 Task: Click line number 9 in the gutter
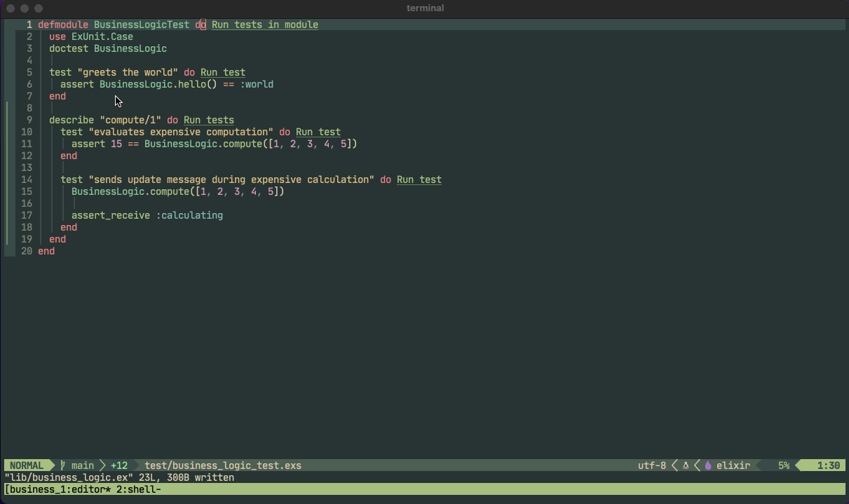tap(29, 120)
